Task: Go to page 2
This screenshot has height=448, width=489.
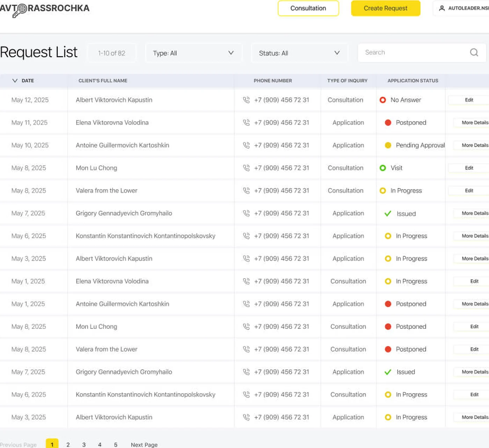Action: pos(68,445)
